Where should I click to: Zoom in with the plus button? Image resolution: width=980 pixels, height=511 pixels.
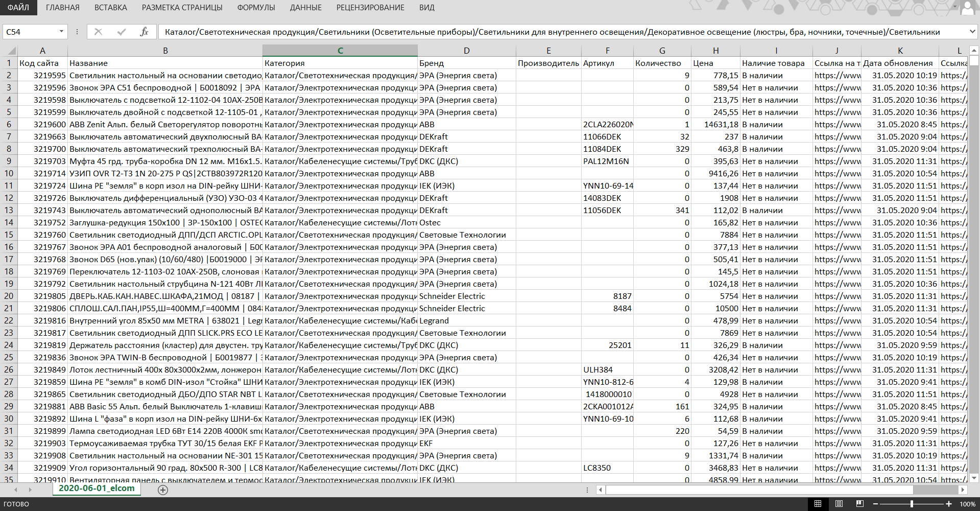coord(948,504)
